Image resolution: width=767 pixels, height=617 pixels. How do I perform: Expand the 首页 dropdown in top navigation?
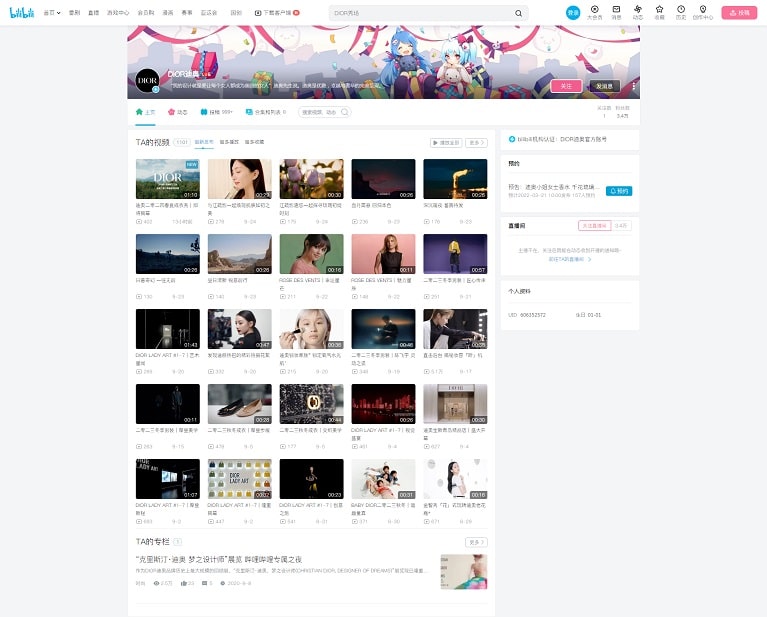click(50, 13)
